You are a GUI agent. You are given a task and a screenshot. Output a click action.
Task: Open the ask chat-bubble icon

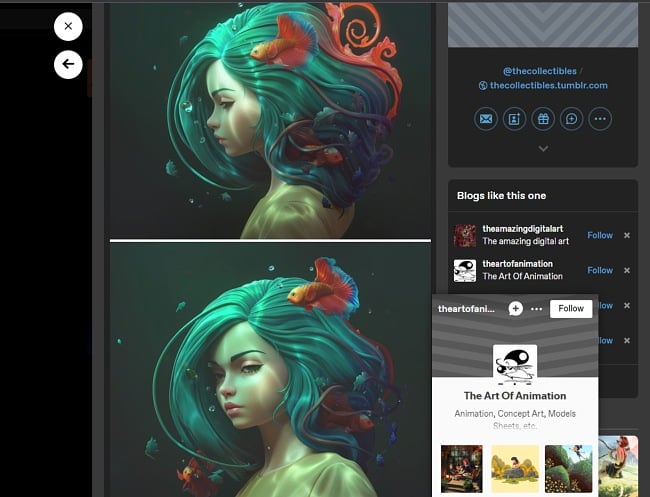click(572, 119)
